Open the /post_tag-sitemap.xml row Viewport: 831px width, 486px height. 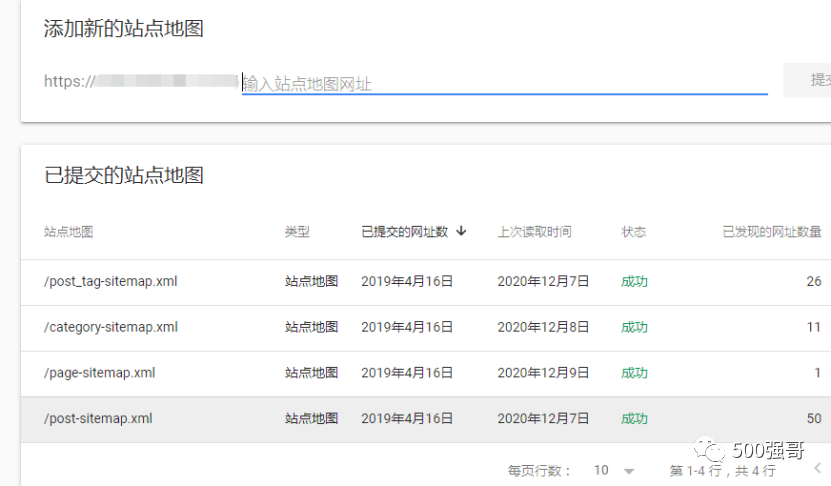pos(426,282)
